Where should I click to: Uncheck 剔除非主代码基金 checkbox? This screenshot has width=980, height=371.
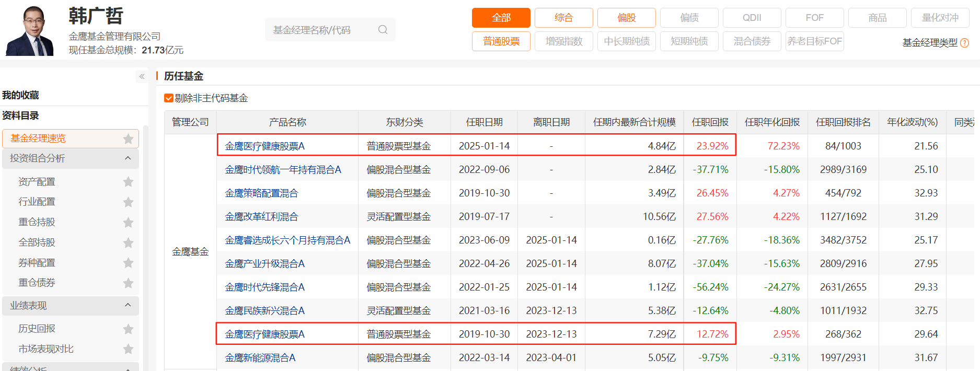tap(169, 98)
